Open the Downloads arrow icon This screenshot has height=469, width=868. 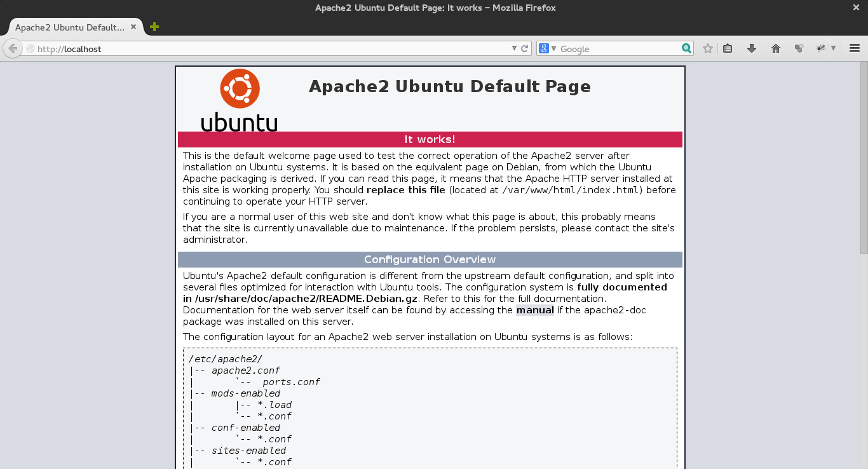click(x=752, y=48)
